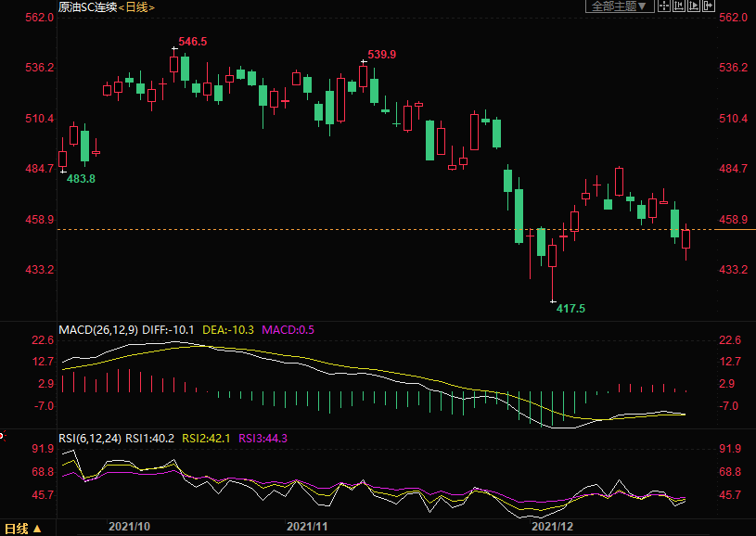The width and height of the screenshot is (756, 536).
Task: Expand the 日线 period selector at bottom
Action: (x=23, y=529)
